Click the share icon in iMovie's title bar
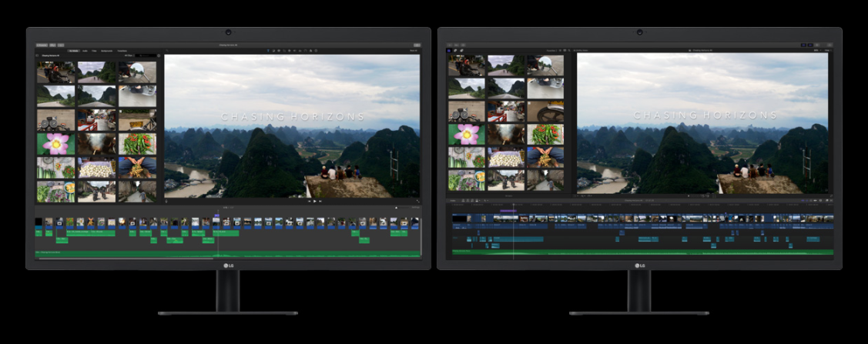The image size is (868, 344). [417, 45]
